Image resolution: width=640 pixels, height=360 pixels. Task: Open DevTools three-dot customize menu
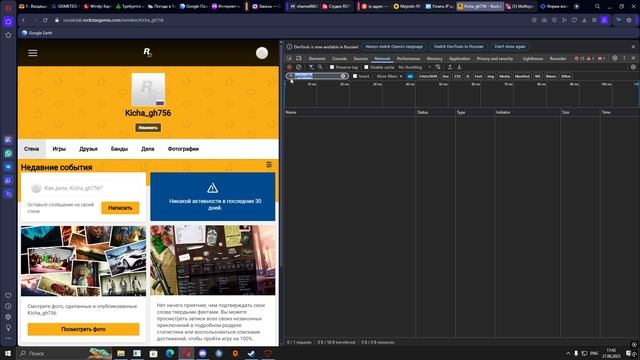(x=624, y=58)
